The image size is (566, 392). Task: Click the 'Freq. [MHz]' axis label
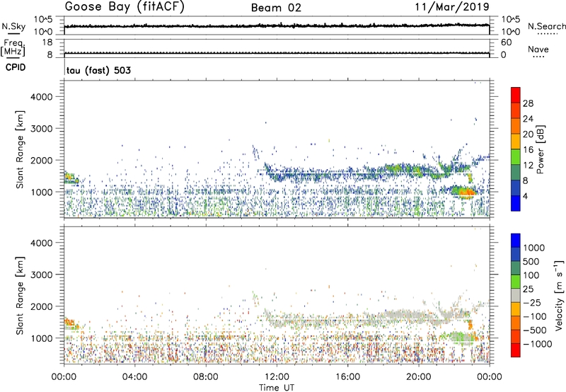(x=13, y=47)
